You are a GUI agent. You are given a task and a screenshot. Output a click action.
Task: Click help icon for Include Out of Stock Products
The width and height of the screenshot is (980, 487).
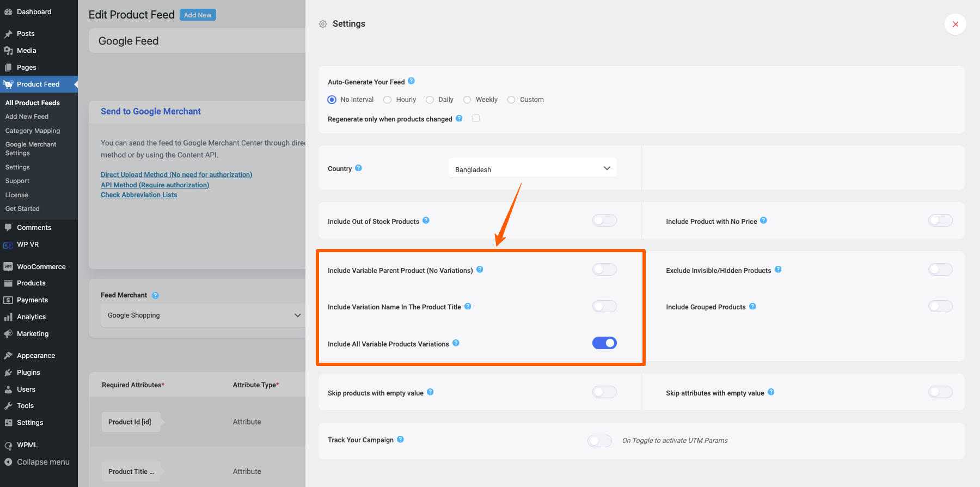[x=426, y=220]
